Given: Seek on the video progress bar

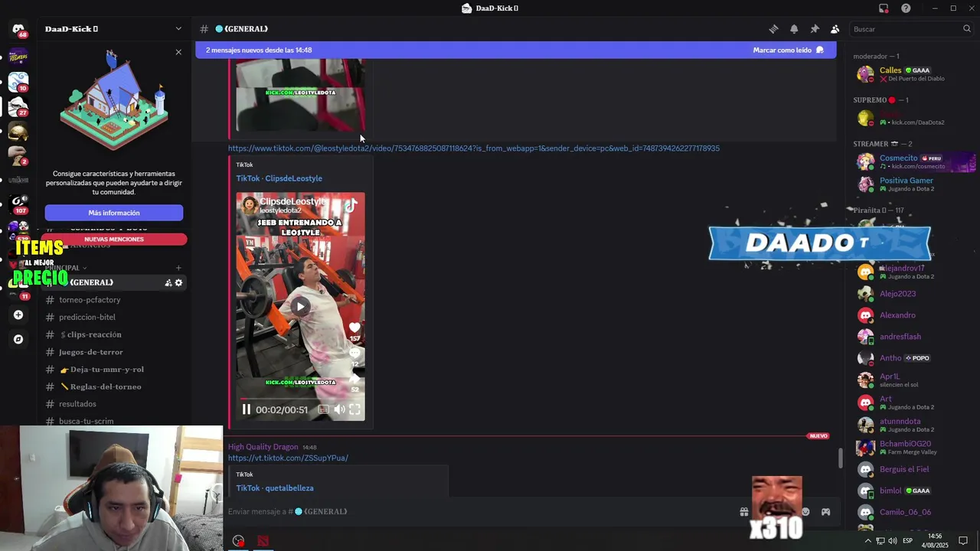Looking at the screenshot, I should (300, 399).
